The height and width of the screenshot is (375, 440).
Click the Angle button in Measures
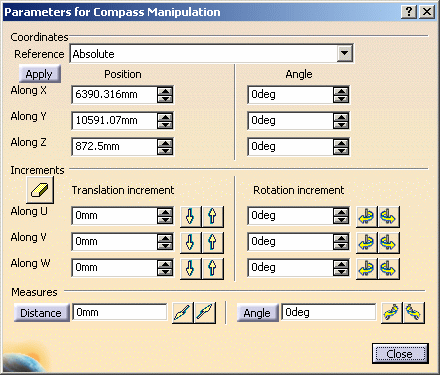[257, 313]
